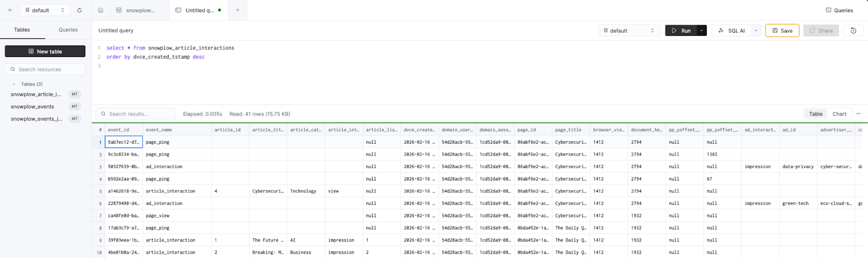Select the eco-cloud-s... advertiser cell
The width and height of the screenshot is (868, 258).
point(836,203)
